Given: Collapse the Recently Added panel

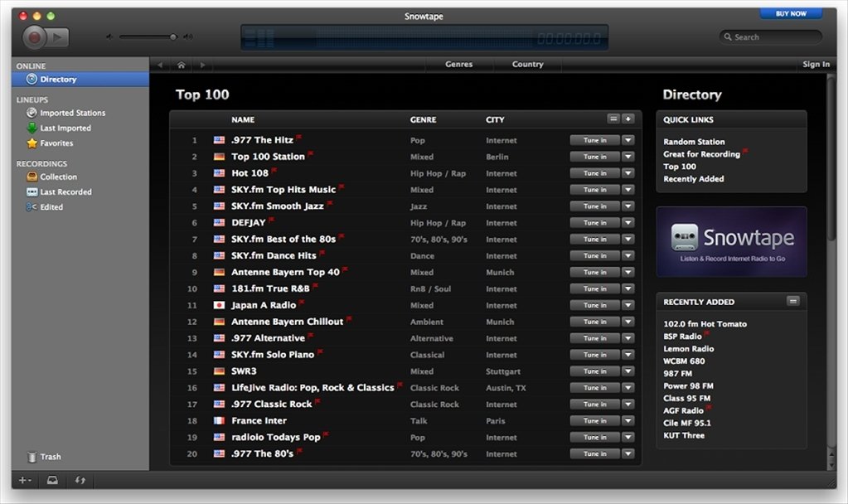Looking at the screenshot, I should 792,301.
